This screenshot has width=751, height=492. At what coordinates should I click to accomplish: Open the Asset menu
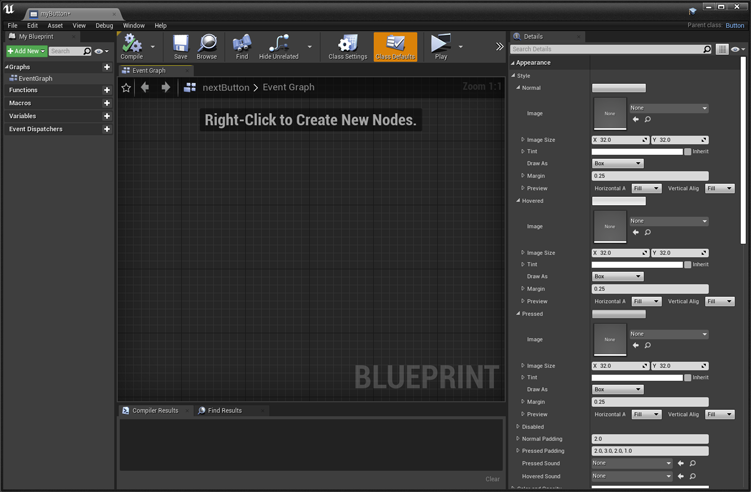pos(55,25)
